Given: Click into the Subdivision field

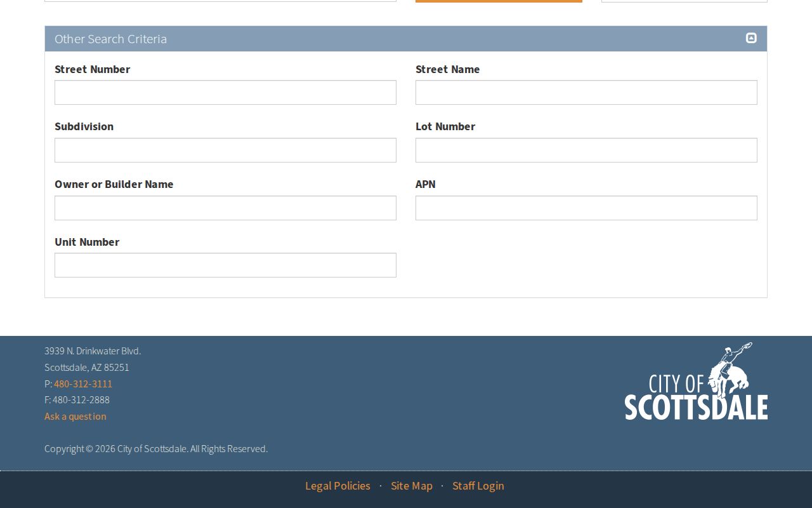Looking at the screenshot, I should [x=225, y=150].
